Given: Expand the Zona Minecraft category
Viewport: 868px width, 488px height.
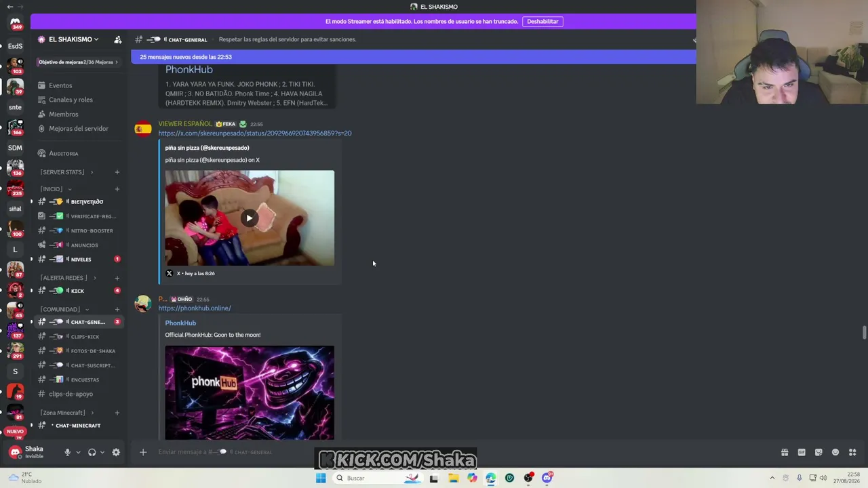Looking at the screenshot, I should tap(67, 413).
